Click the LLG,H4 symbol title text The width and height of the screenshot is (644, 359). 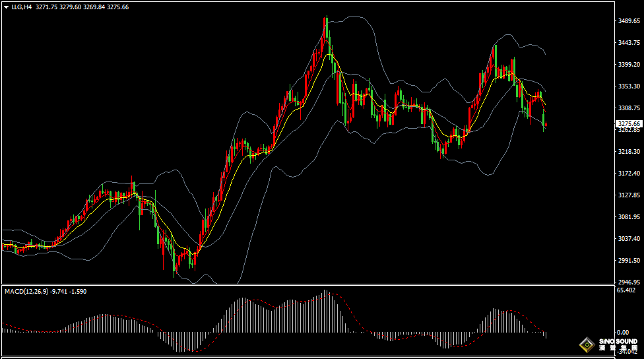22,7
